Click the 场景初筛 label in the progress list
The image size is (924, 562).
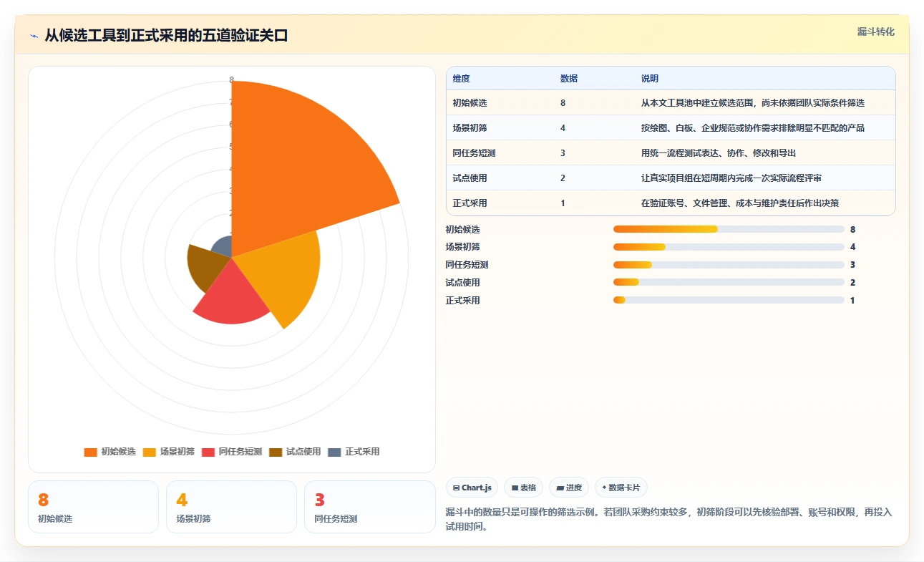[462, 247]
